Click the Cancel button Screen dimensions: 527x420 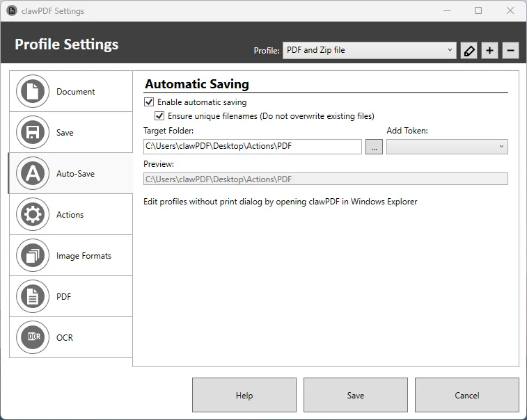pyautogui.click(x=466, y=396)
